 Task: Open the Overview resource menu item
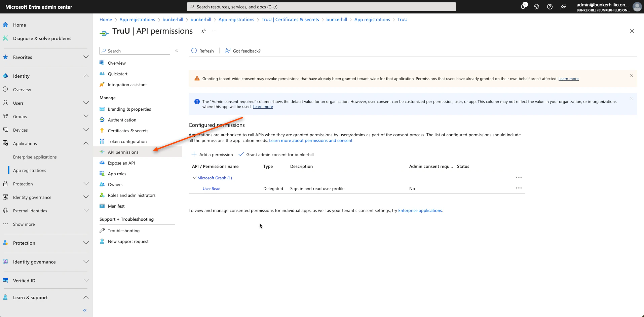117,63
